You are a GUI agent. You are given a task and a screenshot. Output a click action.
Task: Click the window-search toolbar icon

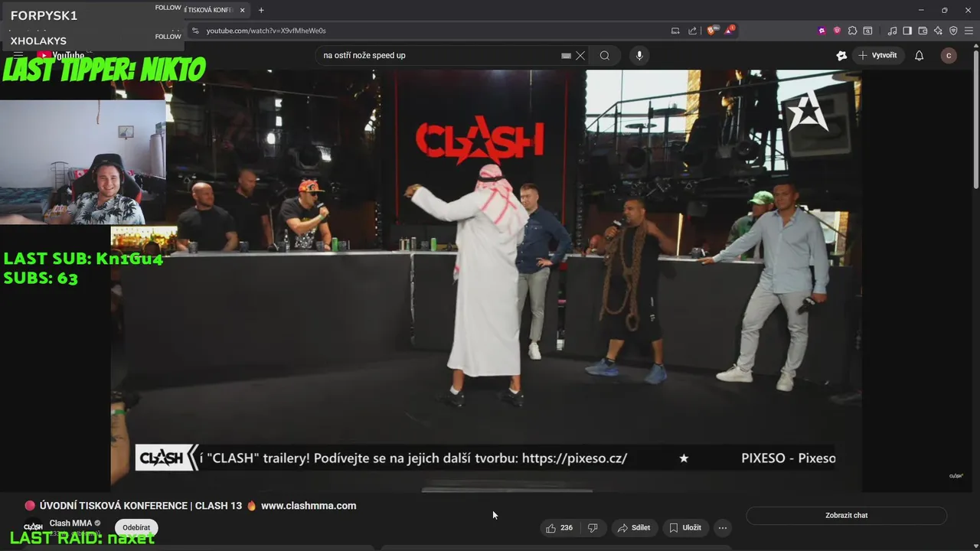click(867, 31)
